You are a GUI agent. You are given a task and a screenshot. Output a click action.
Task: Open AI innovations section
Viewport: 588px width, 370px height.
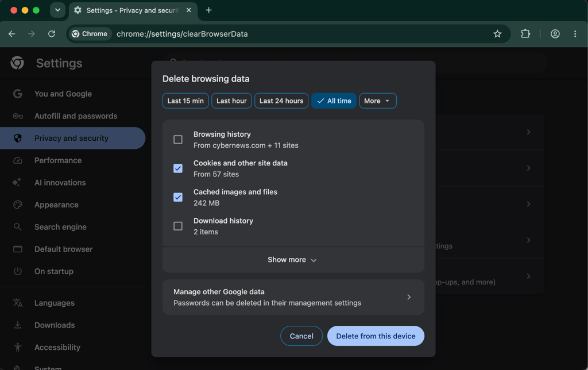coord(73,182)
